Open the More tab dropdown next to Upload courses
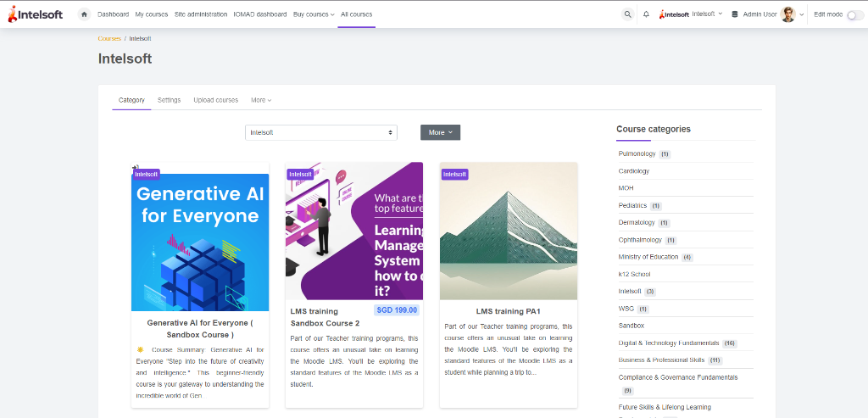868x418 pixels. (261, 100)
